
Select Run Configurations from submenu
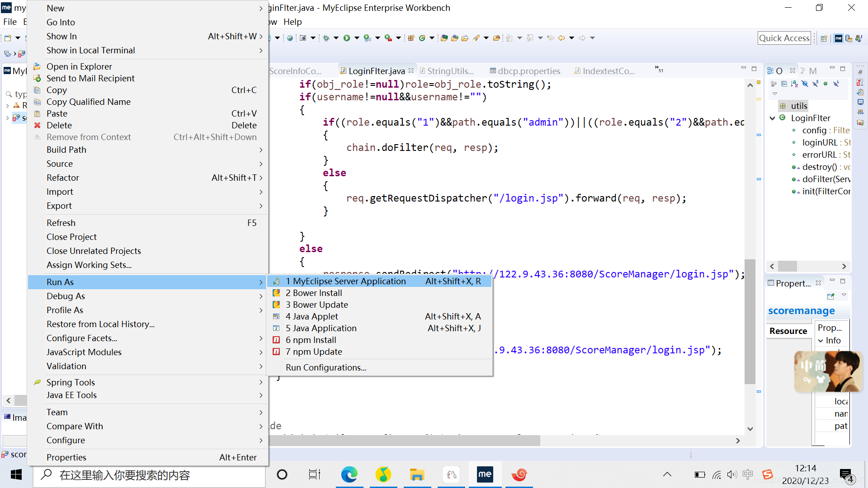(x=325, y=367)
